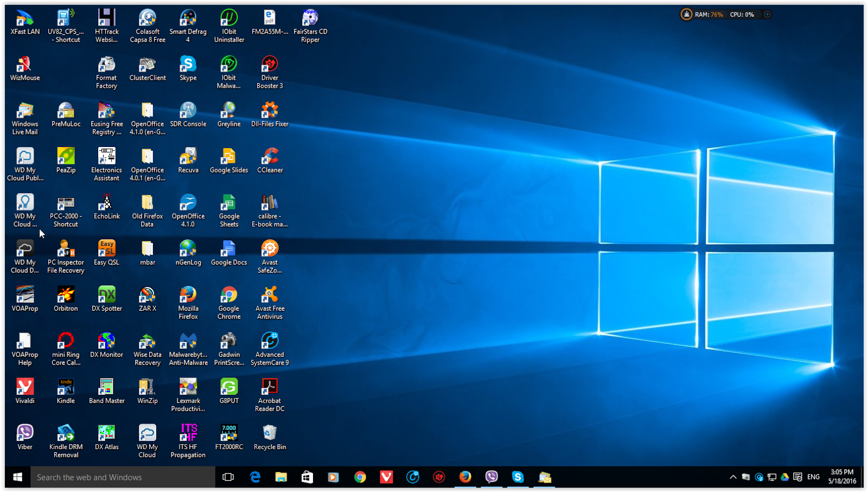The image size is (868, 492).
Task: Open Task View on the taskbar
Action: [228, 477]
